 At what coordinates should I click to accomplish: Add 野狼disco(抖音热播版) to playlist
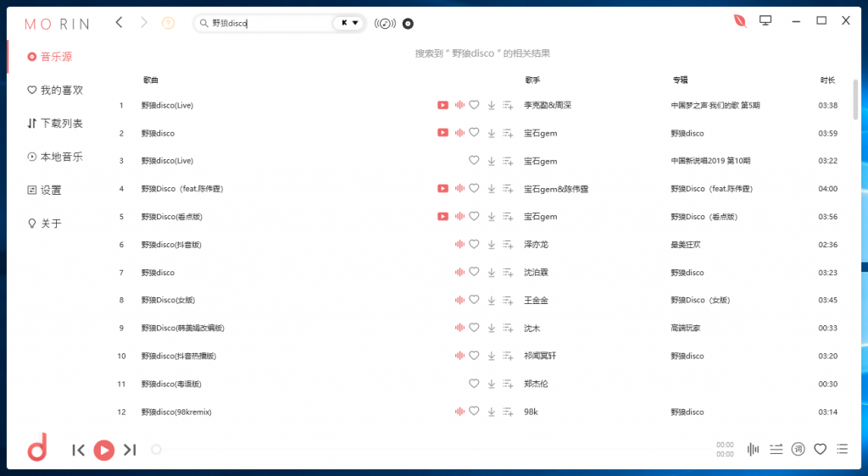coord(508,356)
